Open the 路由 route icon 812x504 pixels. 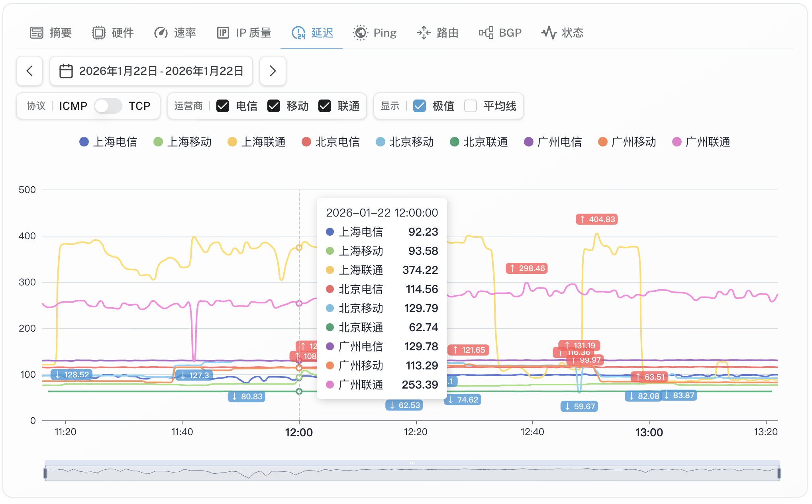pos(424,33)
